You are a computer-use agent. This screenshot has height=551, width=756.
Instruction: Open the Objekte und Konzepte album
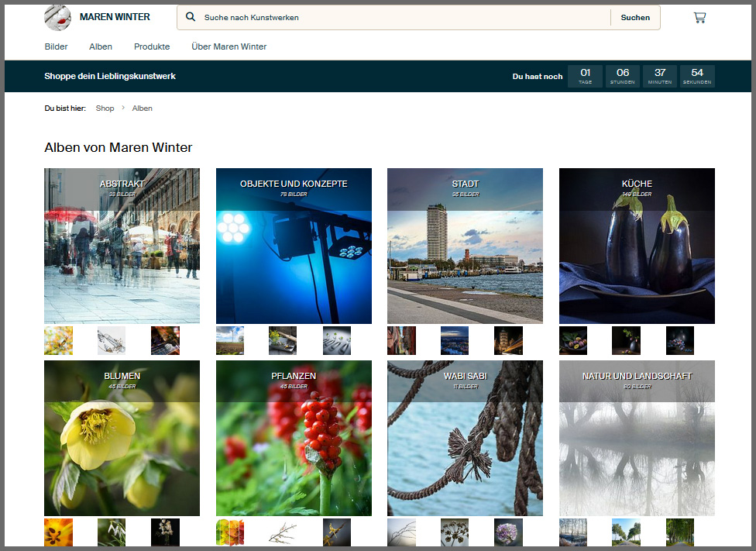(x=294, y=246)
